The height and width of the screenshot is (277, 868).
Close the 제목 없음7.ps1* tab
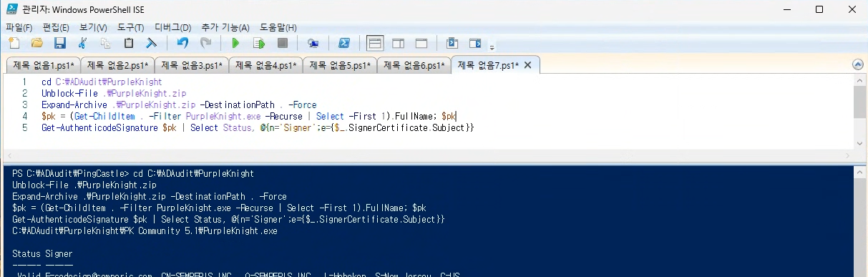(x=528, y=65)
